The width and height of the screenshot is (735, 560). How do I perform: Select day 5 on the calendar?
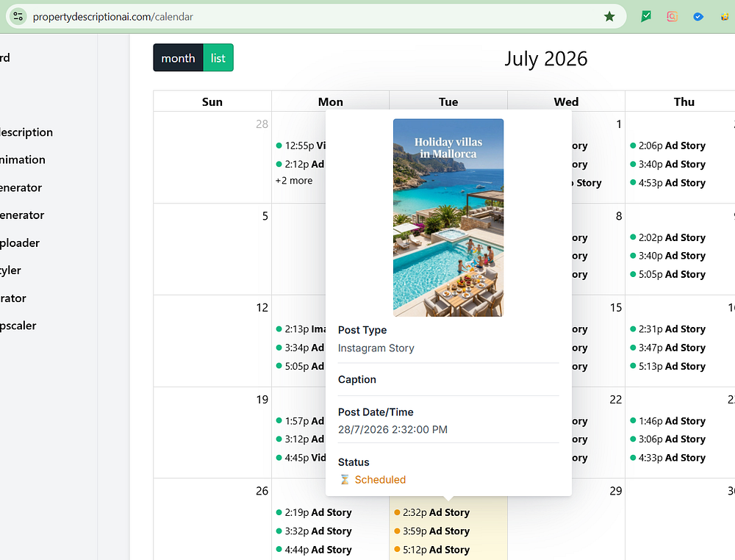265,216
